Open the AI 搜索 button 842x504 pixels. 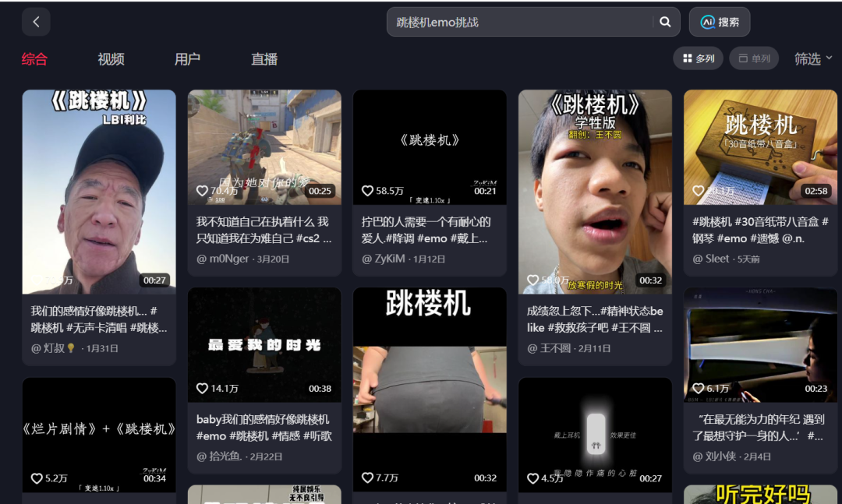[720, 22]
